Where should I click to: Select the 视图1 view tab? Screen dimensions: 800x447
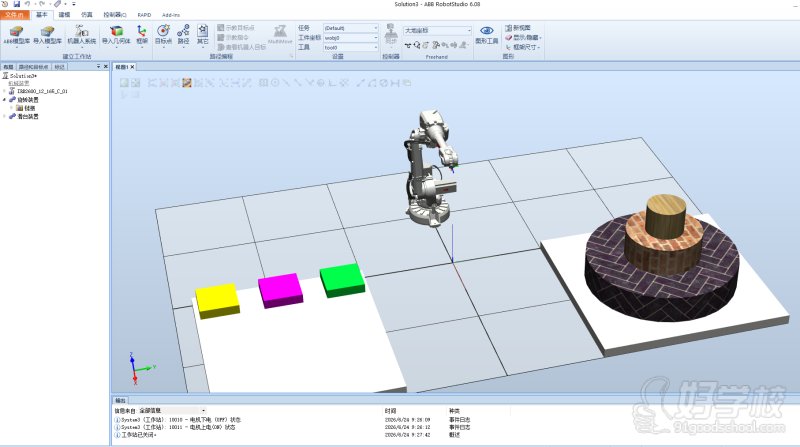pos(121,67)
